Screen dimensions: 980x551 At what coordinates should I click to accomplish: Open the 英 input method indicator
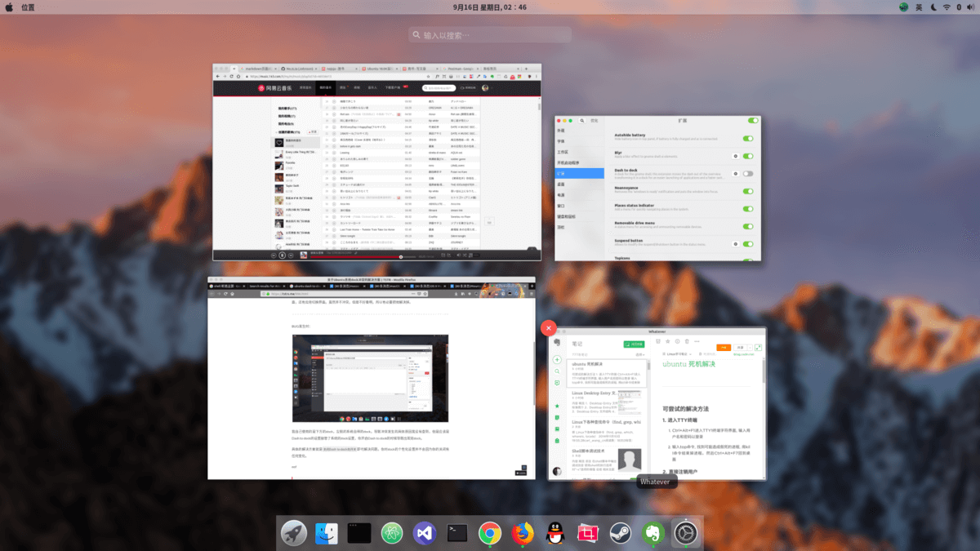pyautogui.click(x=919, y=7)
